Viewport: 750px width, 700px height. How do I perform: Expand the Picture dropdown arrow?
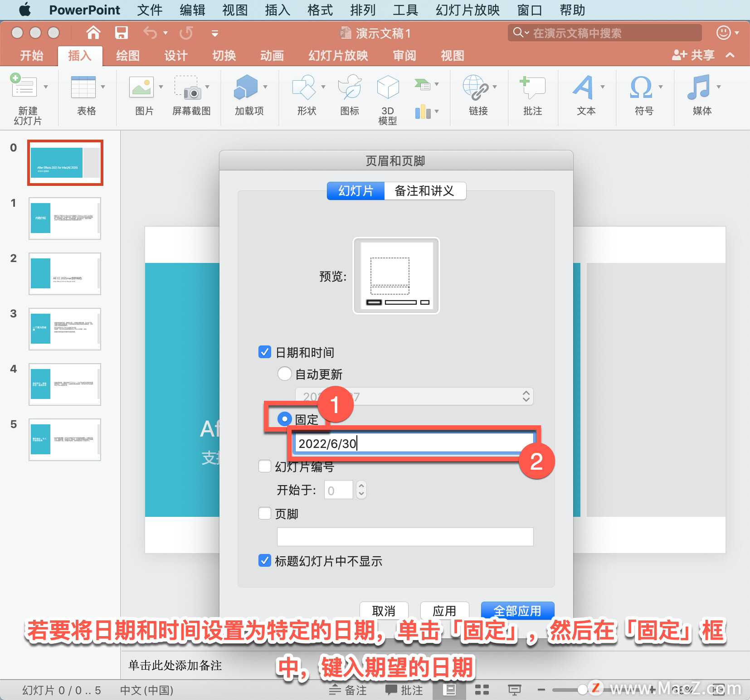(x=161, y=86)
